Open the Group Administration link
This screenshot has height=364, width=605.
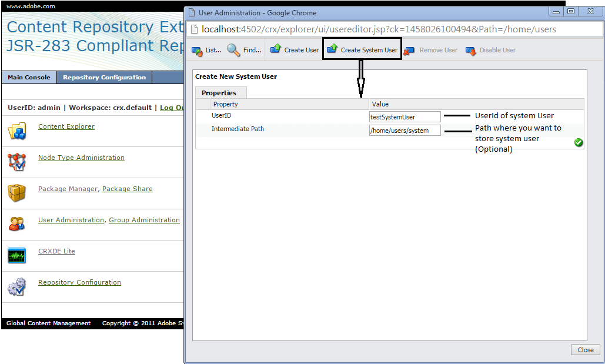(144, 220)
